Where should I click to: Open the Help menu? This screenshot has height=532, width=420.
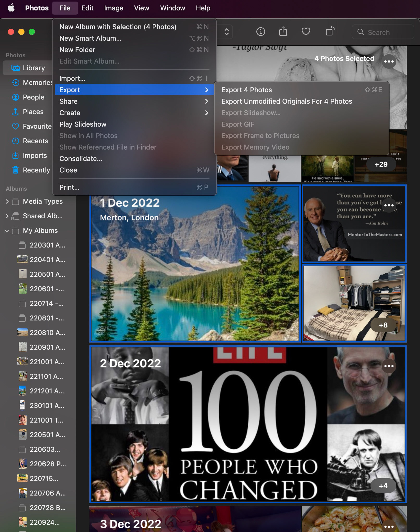[203, 8]
